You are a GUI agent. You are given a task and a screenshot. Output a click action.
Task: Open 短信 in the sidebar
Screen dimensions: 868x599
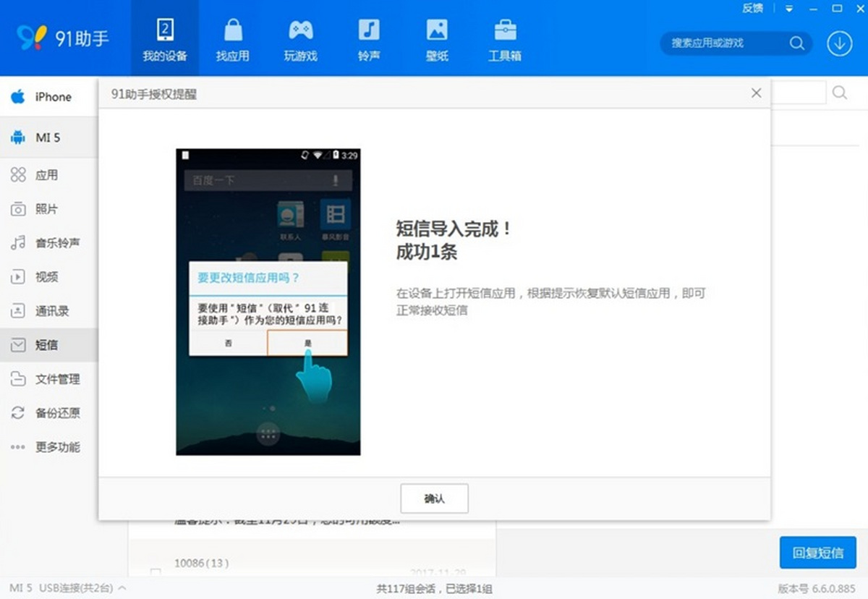(48, 345)
